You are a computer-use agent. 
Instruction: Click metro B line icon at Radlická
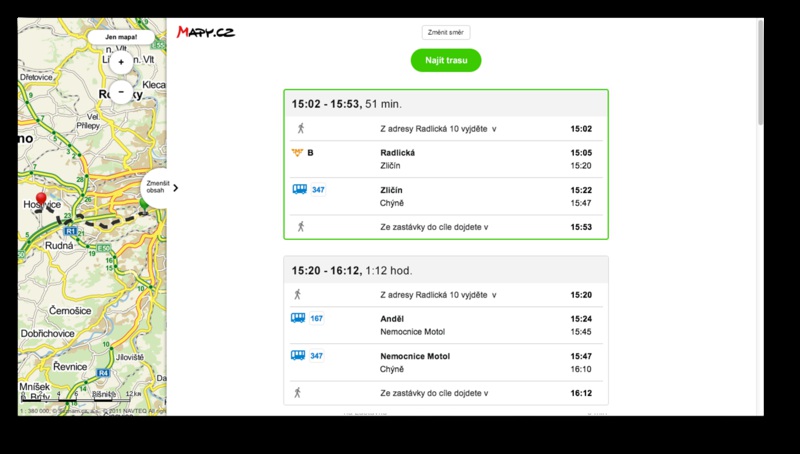click(297, 153)
